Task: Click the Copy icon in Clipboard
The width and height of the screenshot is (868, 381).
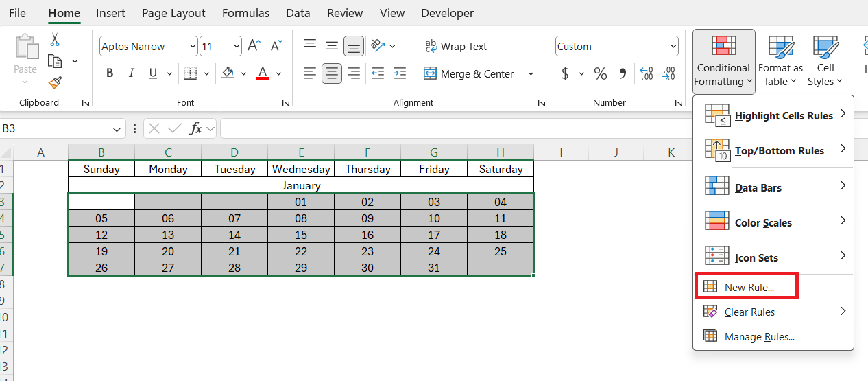Action: point(55,61)
